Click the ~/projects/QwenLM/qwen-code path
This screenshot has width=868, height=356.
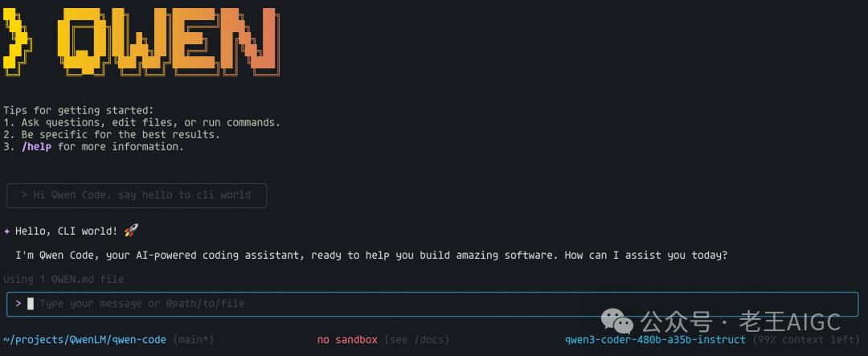point(84,339)
